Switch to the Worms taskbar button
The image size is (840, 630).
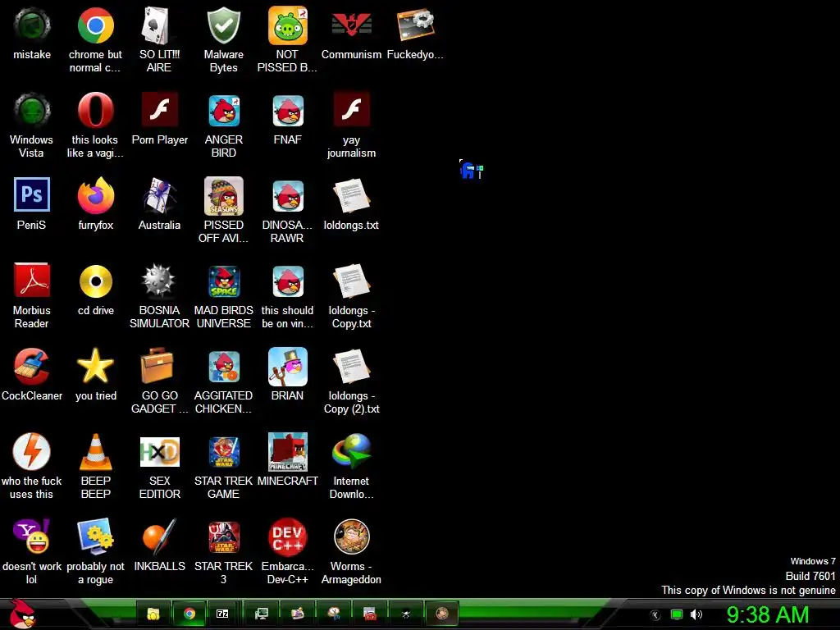[x=442, y=614]
